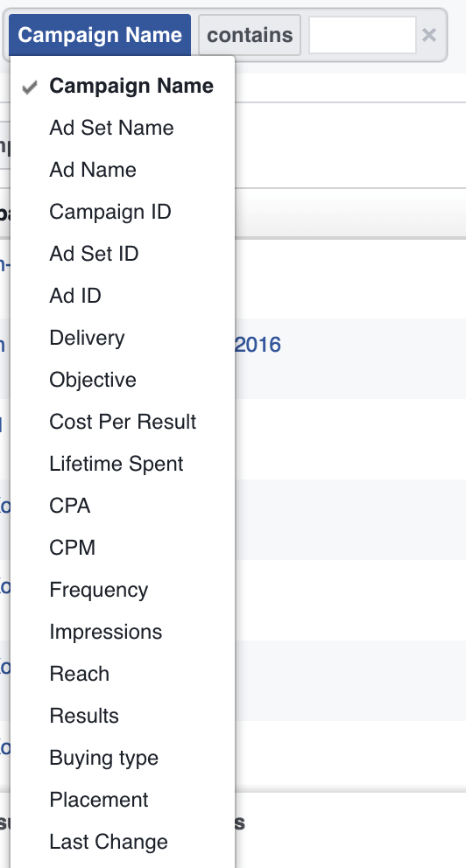The image size is (466, 868).
Task: Focus the filter value text field
Action: (x=363, y=35)
